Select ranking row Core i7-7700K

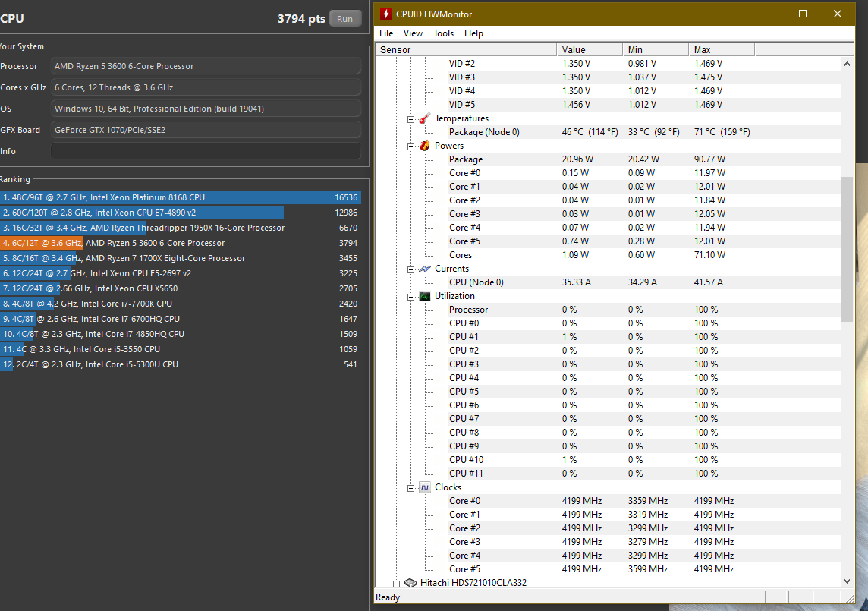[x=181, y=304]
